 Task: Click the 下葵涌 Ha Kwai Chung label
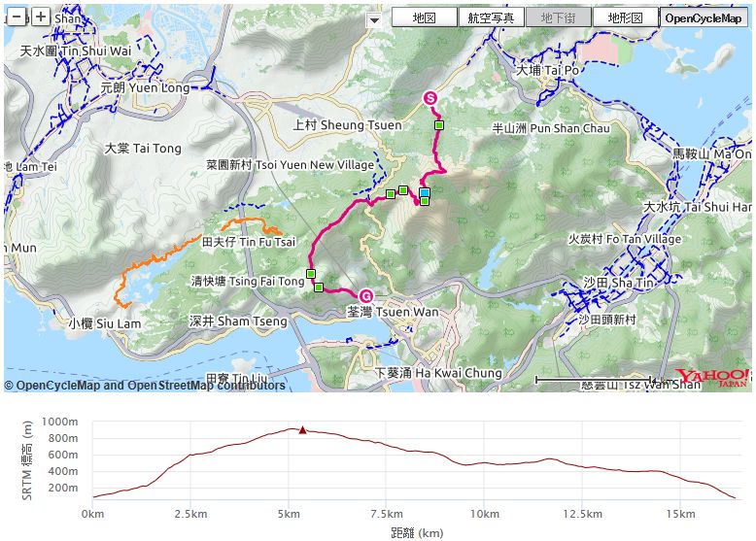click(x=439, y=373)
